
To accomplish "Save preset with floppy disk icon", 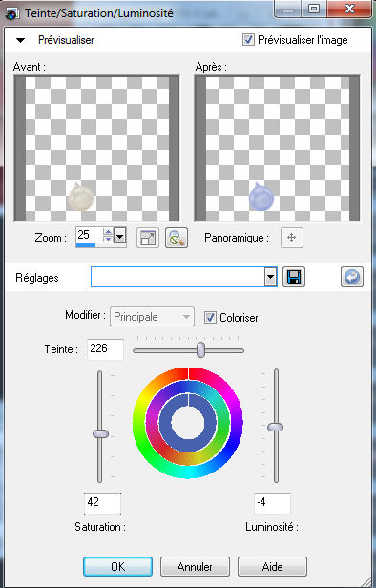I will coord(294,277).
